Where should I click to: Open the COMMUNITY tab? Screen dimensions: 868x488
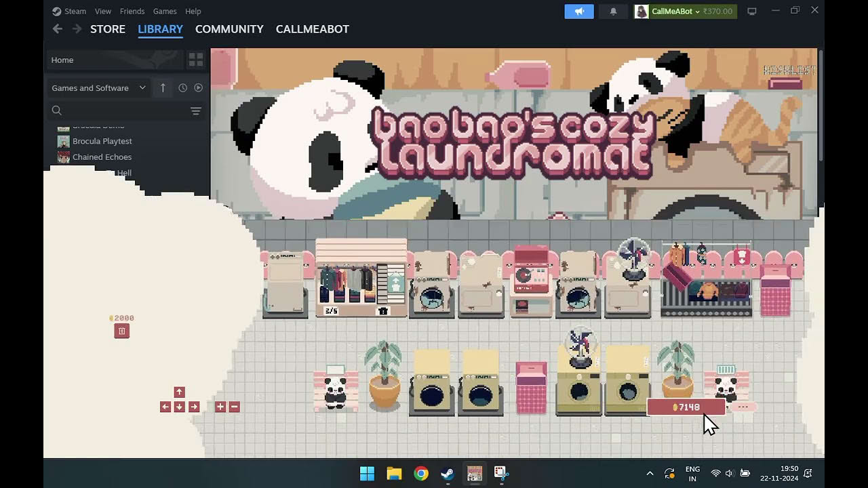(x=229, y=29)
